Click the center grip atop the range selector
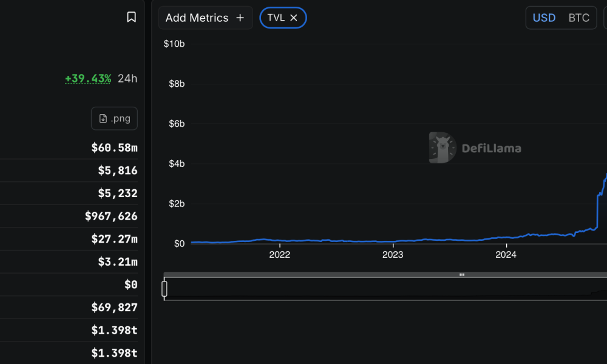Viewport: 607px width, 364px height. pyautogui.click(x=462, y=275)
